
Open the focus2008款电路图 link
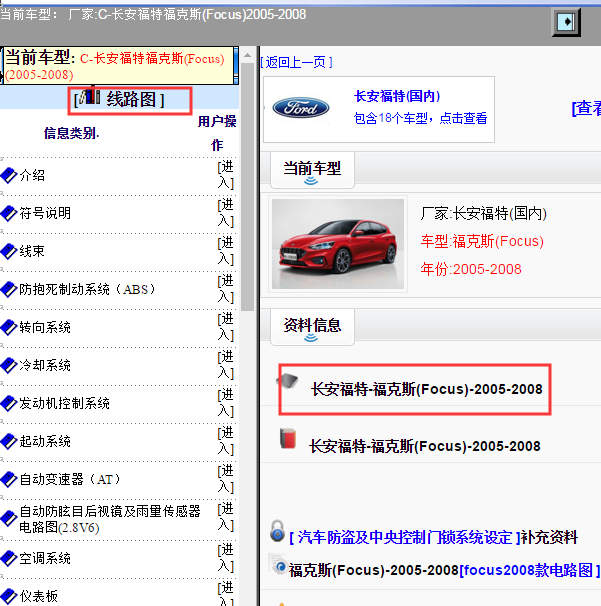(529, 570)
